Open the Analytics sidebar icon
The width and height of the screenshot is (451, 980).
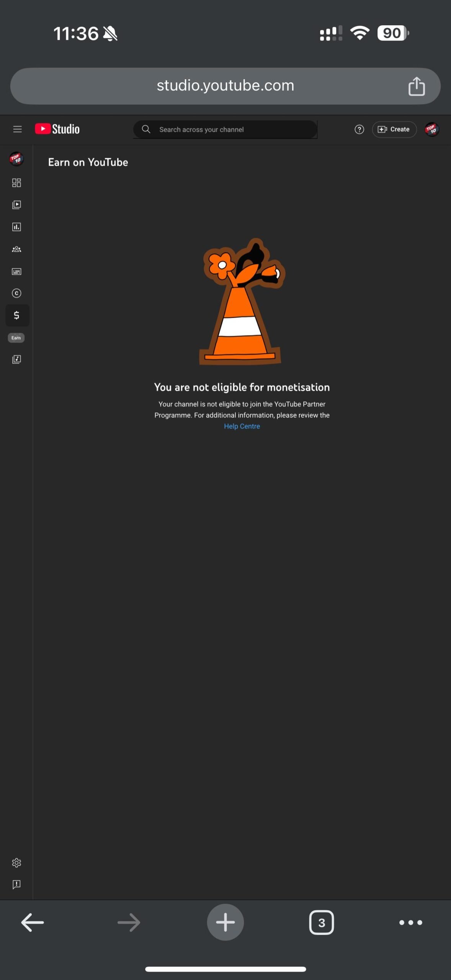pyautogui.click(x=16, y=227)
